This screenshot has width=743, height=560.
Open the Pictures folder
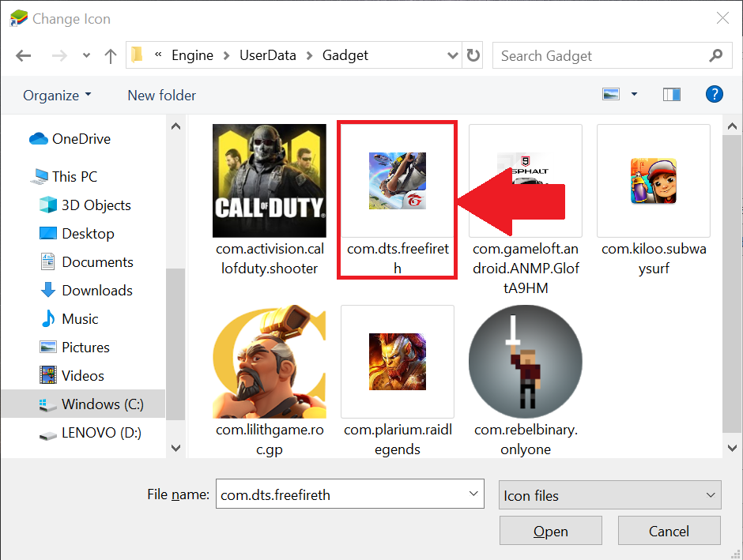tap(74, 347)
